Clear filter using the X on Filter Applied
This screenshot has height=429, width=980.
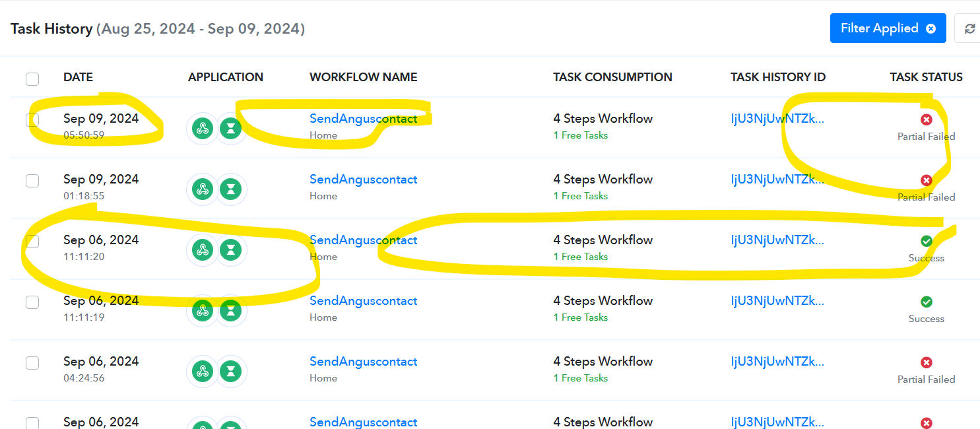point(931,28)
